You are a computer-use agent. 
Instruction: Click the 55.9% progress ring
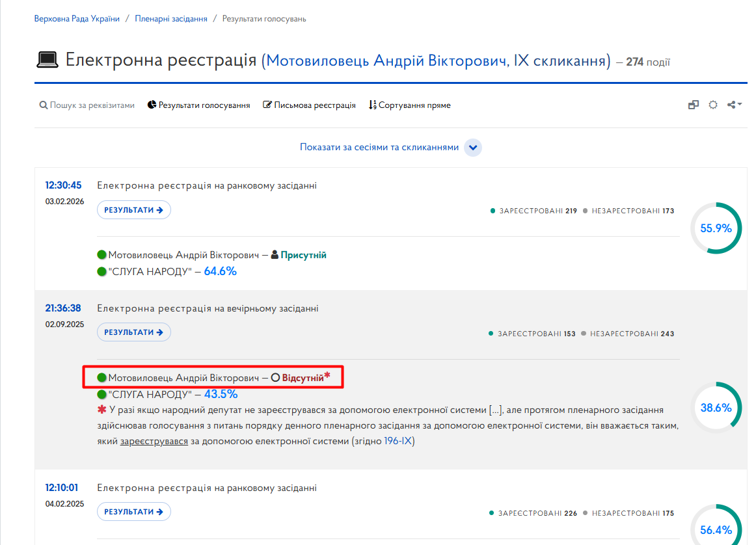click(x=716, y=228)
